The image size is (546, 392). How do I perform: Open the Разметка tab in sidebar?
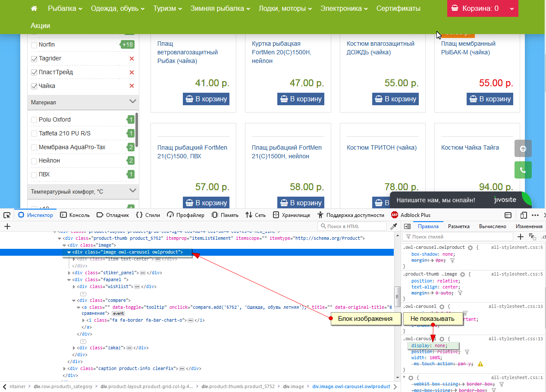(458, 226)
